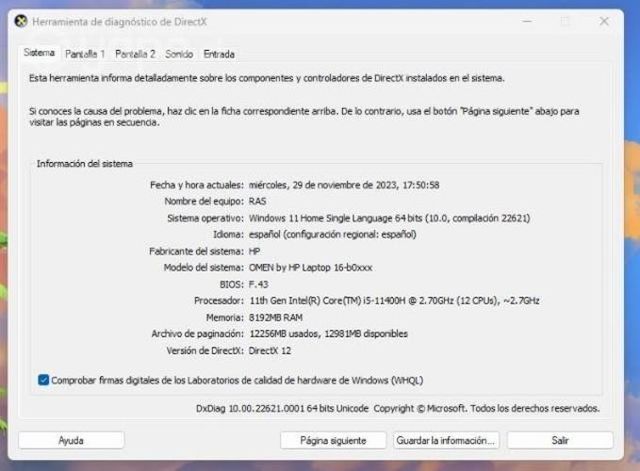The height and width of the screenshot is (471, 640).
Task: Click the Salir button
Action: [560, 440]
